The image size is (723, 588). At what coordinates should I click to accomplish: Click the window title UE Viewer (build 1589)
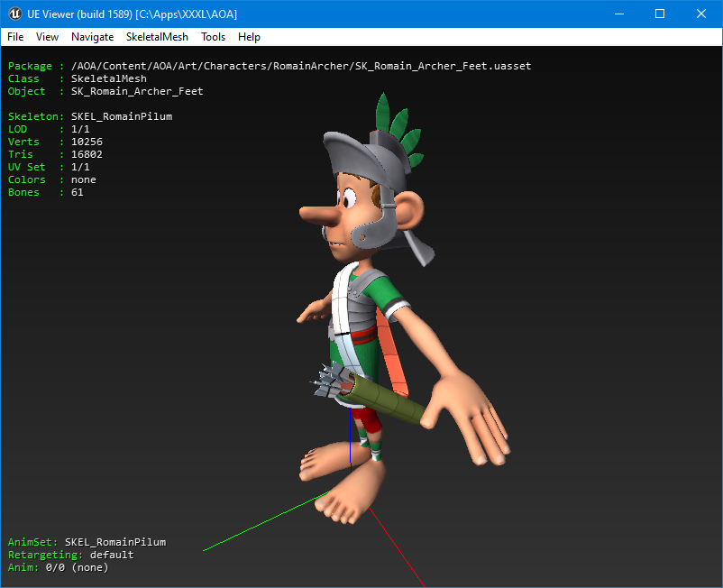(x=79, y=14)
